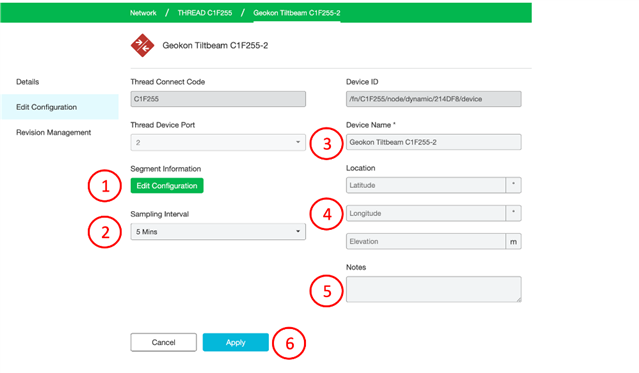The width and height of the screenshot is (639, 373).
Task: Open Revision Management in the sidebar
Action: click(x=53, y=132)
